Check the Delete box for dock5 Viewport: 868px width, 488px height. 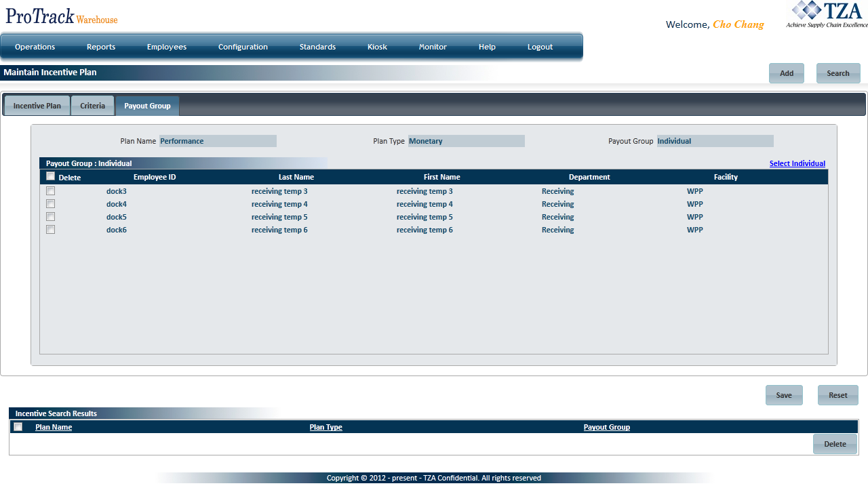point(51,217)
